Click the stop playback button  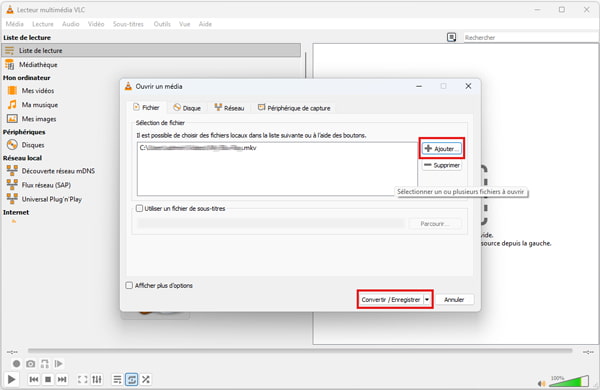(48, 379)
